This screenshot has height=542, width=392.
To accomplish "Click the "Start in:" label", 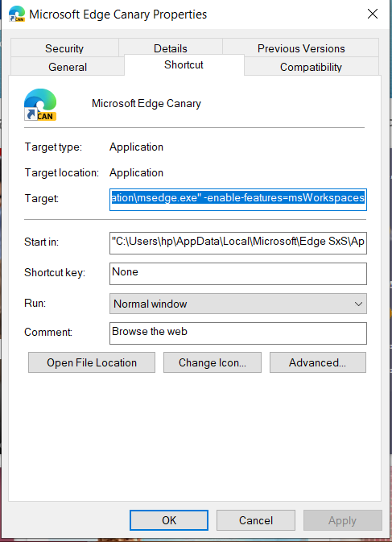I will point(41,242).
